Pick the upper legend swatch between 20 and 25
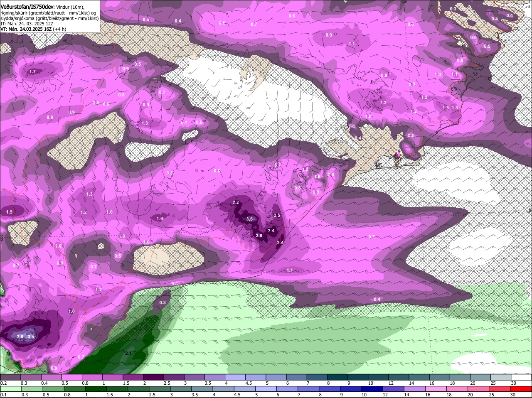532x398 pixels. 481,377
